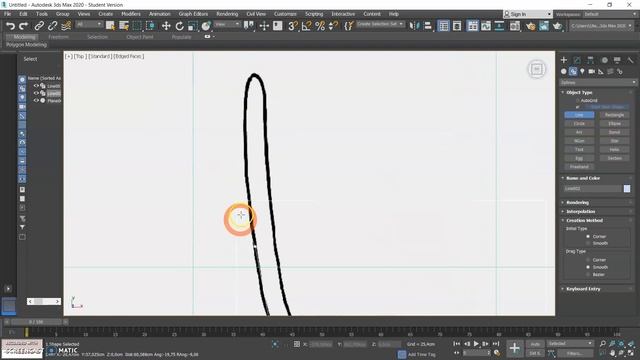Screen dimensions: 640x360
Task: Open the Sign In dropdown
Action: [528, 14]
